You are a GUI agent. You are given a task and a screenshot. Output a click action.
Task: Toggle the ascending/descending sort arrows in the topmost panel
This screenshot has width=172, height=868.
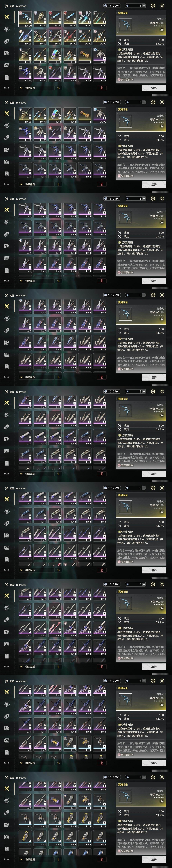58,88
